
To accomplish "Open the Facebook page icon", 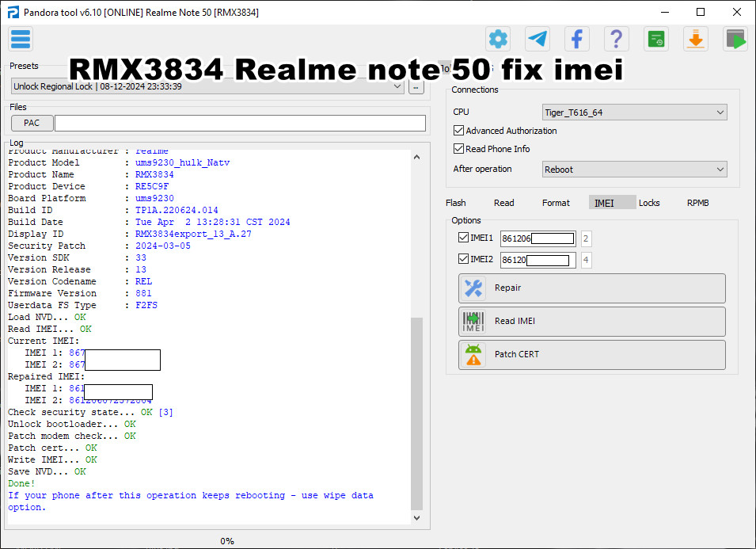I will 576,38.
